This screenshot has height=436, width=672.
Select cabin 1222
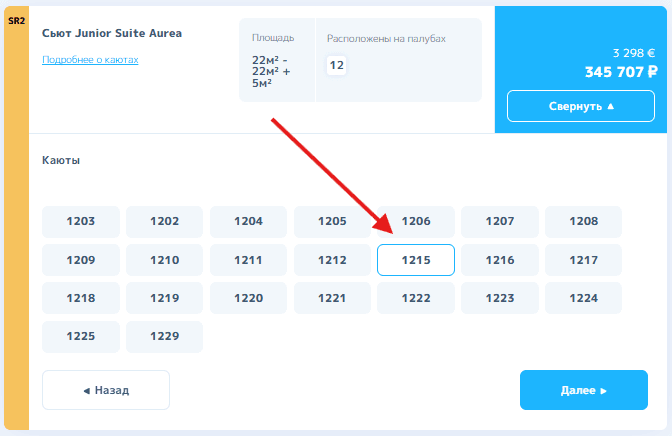coord(416,298)
